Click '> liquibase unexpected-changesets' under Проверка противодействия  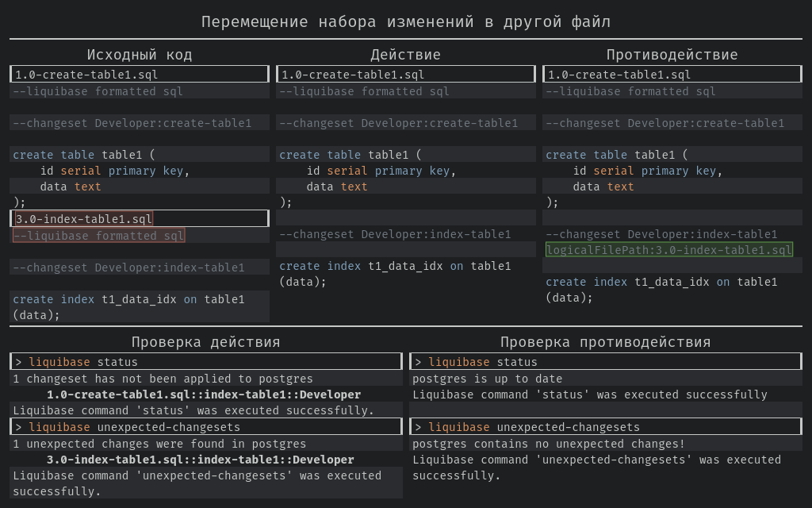click(606, 426)
